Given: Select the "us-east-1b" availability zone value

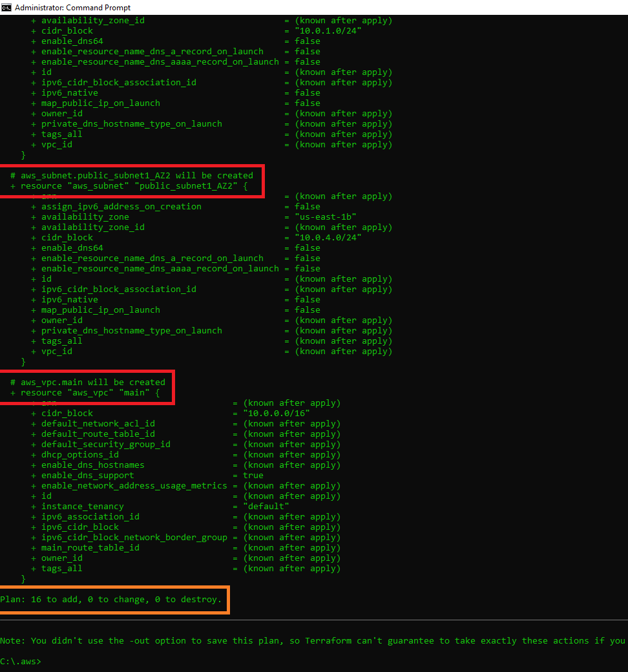Looking at the screenshot, I should tap(326, 217).
